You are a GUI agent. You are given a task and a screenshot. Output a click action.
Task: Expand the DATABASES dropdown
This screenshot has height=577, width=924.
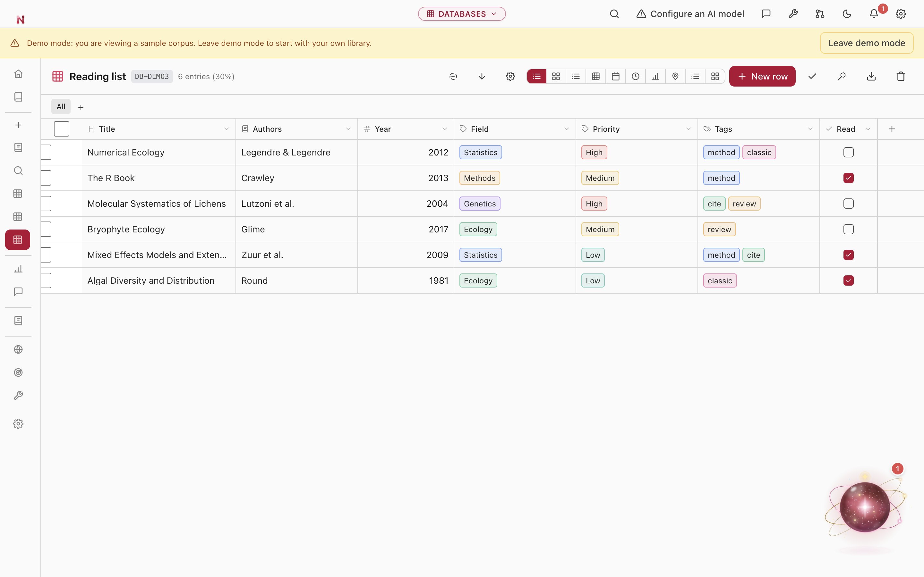(462, 14)
